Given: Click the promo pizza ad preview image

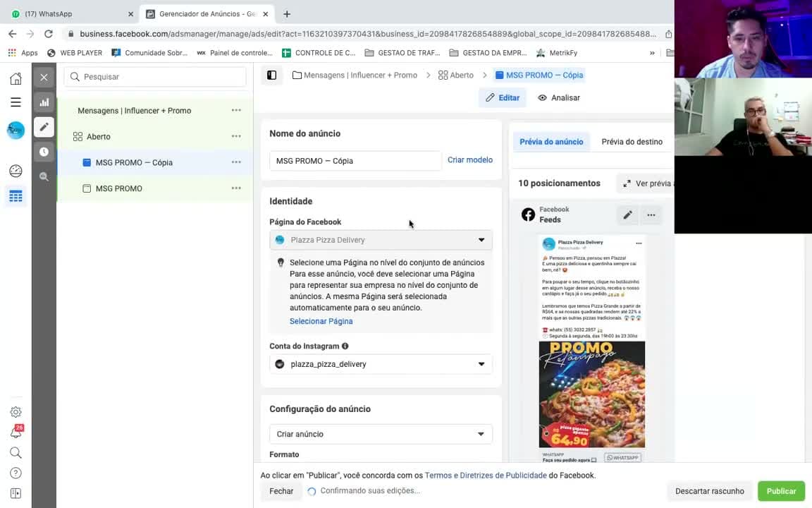Looking at the screenshot, I should pos(592,394).
